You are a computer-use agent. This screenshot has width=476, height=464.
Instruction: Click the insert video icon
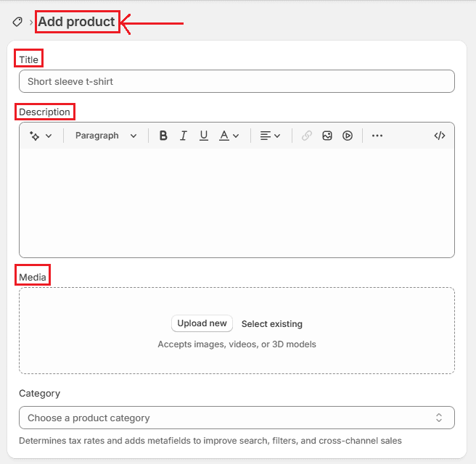click(348, 136)
